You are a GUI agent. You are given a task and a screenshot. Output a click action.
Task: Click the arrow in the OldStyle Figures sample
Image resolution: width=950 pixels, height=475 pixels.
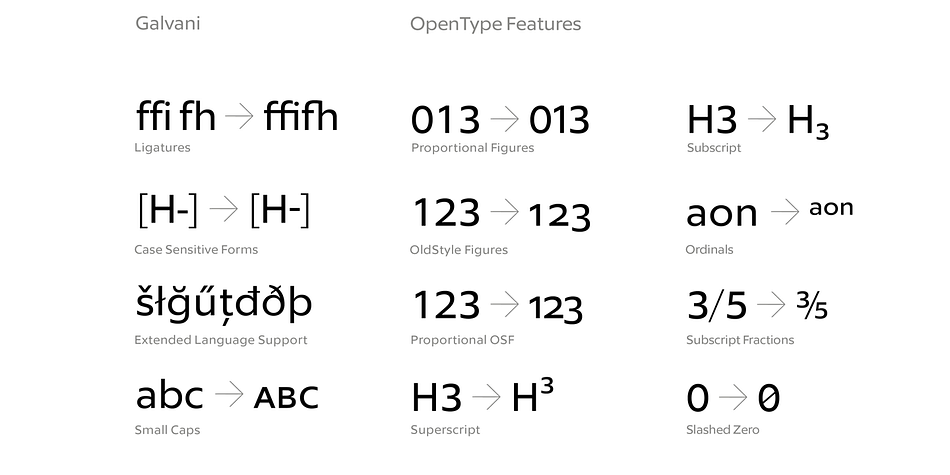pos(505,211)
